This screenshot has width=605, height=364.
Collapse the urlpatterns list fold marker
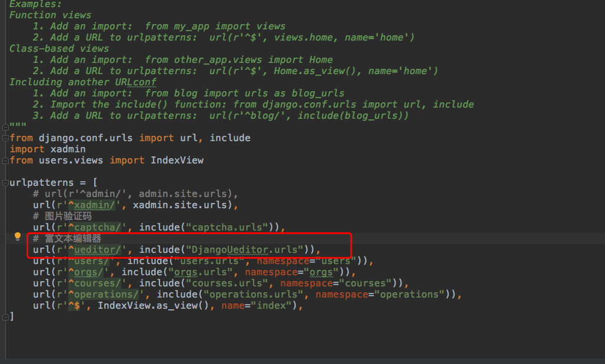pyautogui.click(x=5, y=183)
